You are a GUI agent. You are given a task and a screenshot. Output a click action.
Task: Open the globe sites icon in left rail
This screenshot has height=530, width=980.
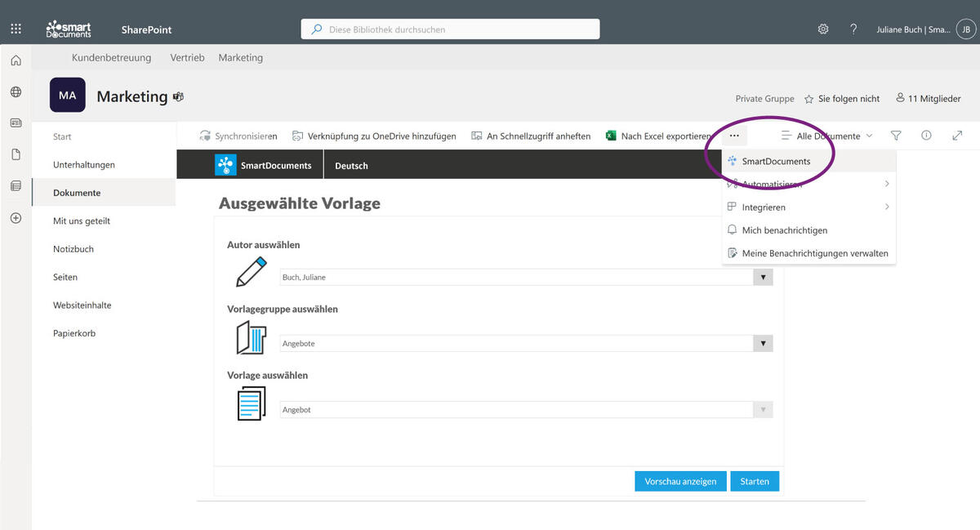[16, 92]
